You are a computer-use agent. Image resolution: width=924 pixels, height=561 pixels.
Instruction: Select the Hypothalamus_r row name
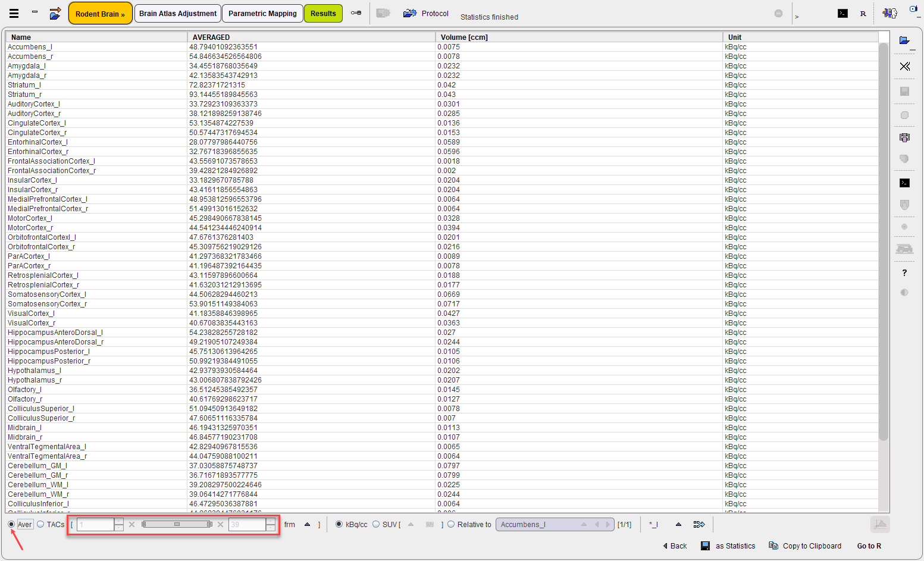coord(35,380)
